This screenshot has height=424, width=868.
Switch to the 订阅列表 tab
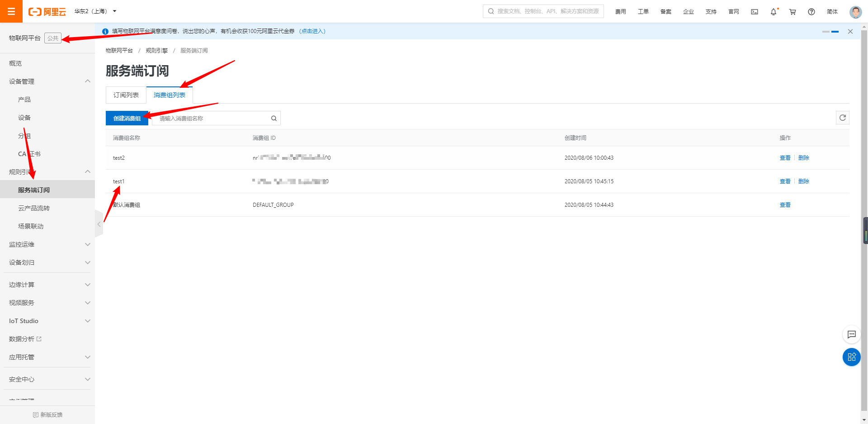(x=126, y=95)
